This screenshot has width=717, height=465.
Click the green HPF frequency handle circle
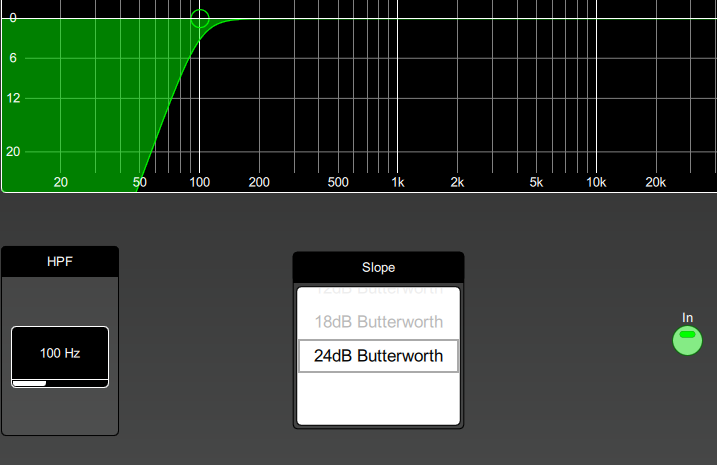[x=200, y=19]
